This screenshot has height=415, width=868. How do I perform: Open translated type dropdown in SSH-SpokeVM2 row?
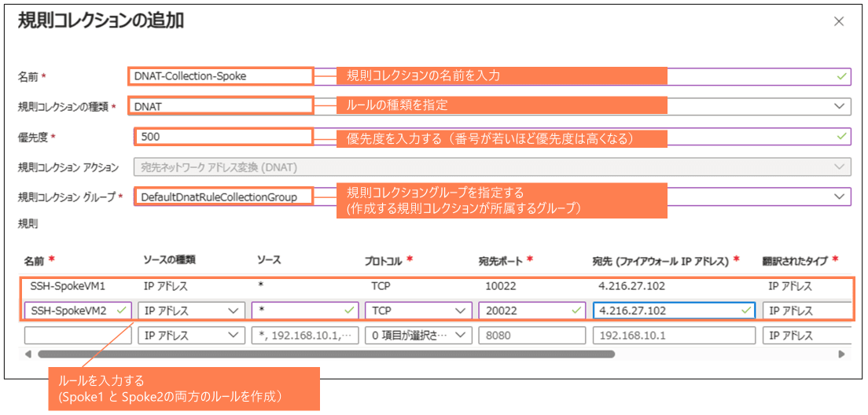pos(807,311)
